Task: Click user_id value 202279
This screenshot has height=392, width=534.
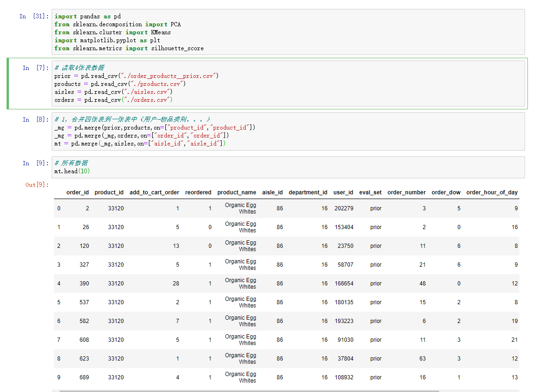Action: click(344, 208)
